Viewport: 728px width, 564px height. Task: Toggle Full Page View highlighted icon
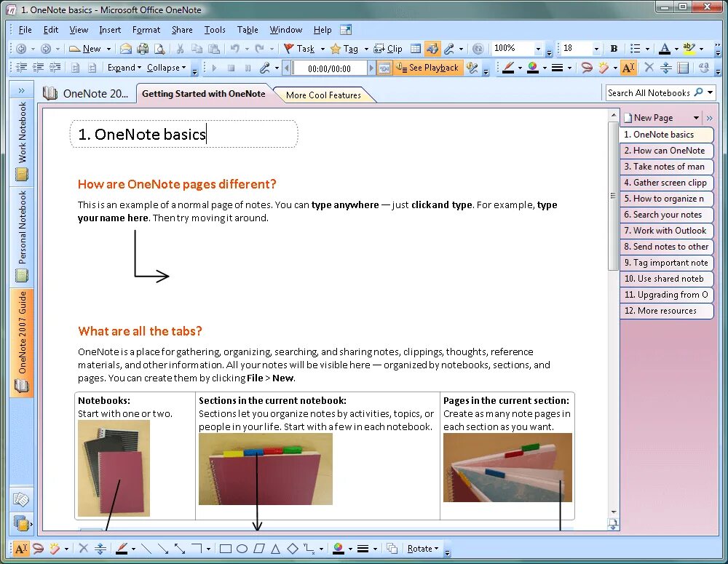point(432,49)
